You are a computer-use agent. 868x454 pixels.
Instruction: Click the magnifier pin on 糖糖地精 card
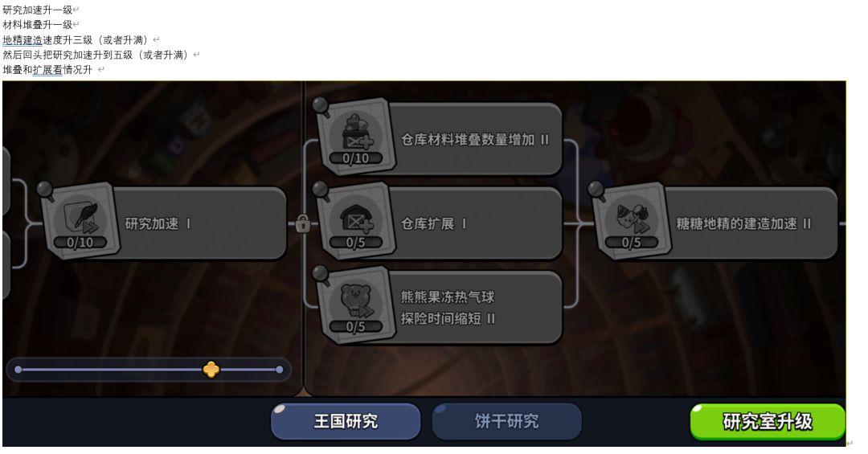coord(596,190)
